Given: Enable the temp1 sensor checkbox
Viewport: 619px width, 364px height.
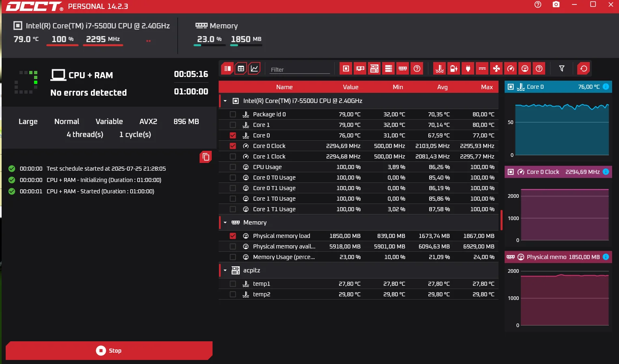Looking at the screenshot, I should [x=233, y=284].
